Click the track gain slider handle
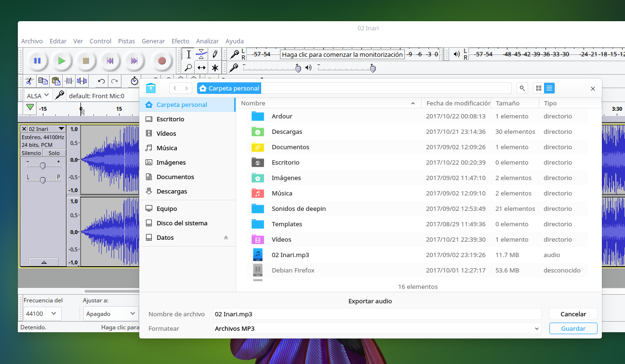The width and height of the screenshot is (625, 364). click(x=43, y=166)
